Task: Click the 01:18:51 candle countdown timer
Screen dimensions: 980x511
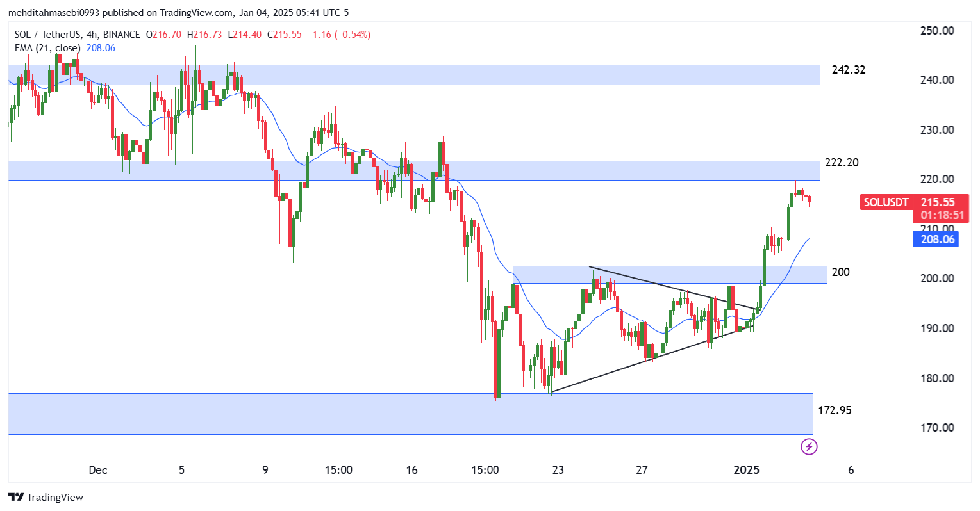Action: [x=941, y=216]
